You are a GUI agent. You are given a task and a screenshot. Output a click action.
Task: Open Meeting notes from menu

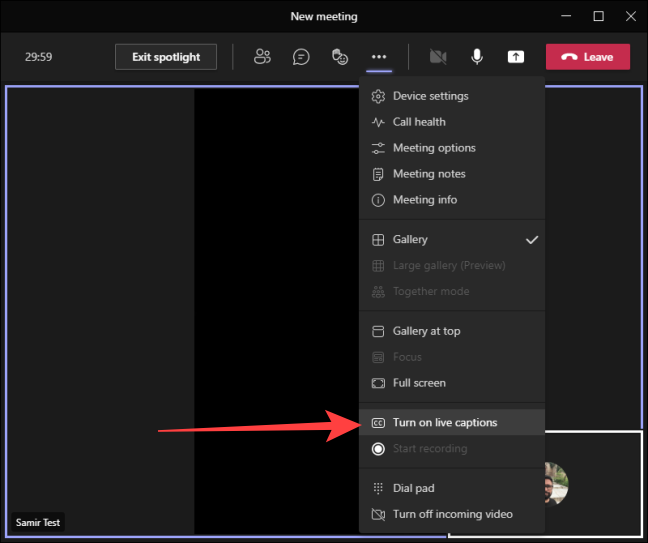click(x=428, y=174)
